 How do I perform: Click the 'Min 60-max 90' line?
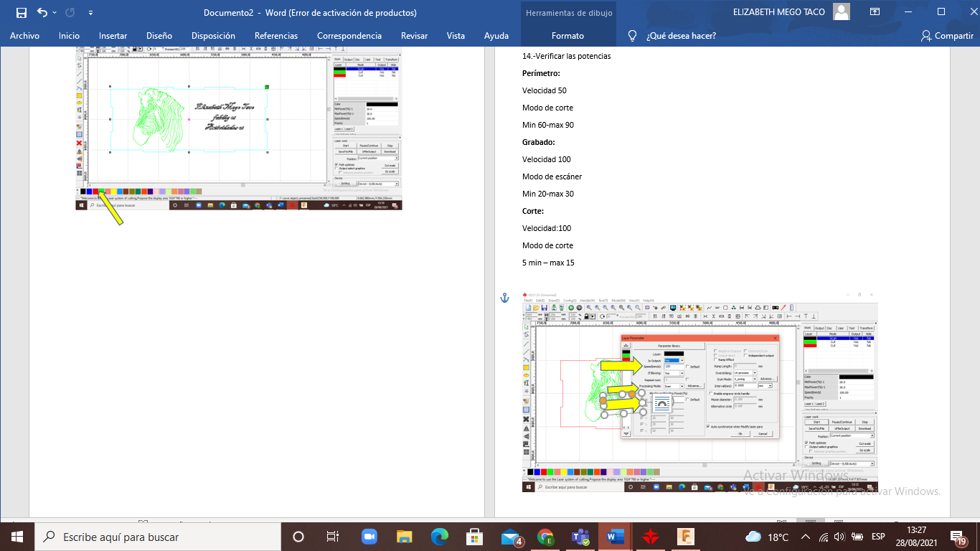click(547, 125)
